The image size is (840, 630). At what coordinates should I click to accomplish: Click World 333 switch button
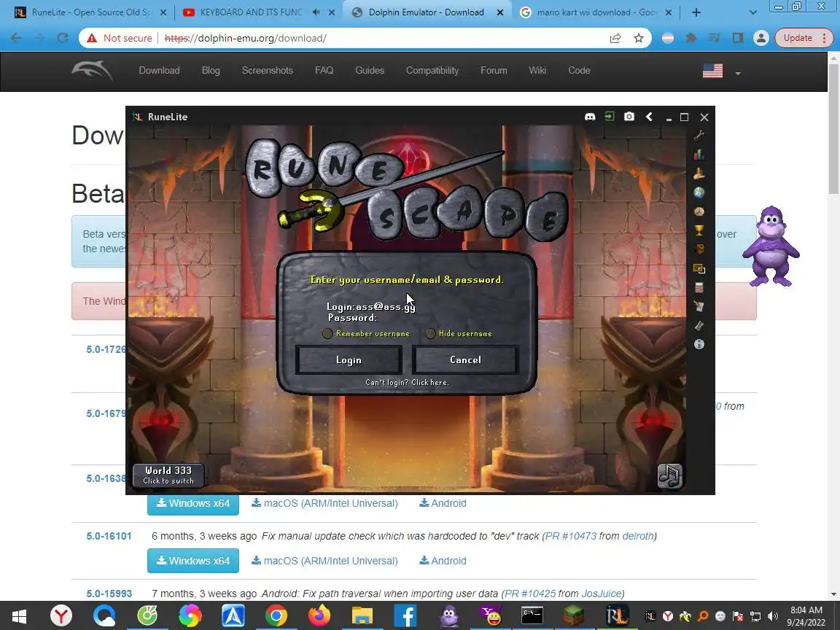[x=168, y=475]
